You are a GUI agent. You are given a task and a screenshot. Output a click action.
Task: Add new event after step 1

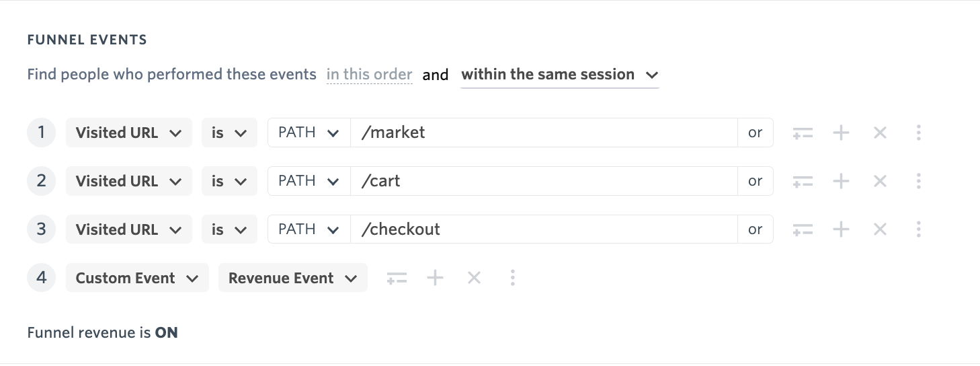click(x=842, y=133)
